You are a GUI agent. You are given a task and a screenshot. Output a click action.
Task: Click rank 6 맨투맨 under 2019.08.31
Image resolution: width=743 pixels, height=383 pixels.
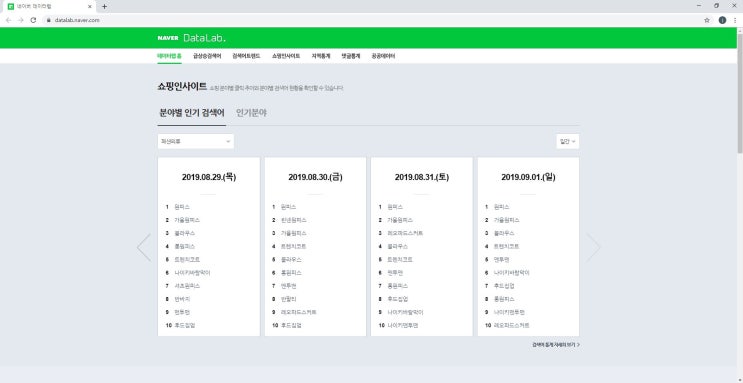pyautogui.click(x=395, y=273)
